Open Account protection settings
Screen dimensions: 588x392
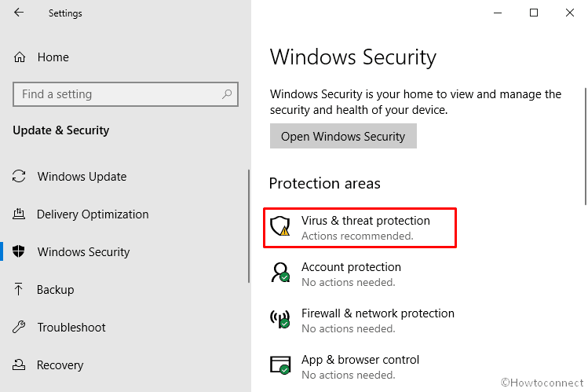(351, 267)
